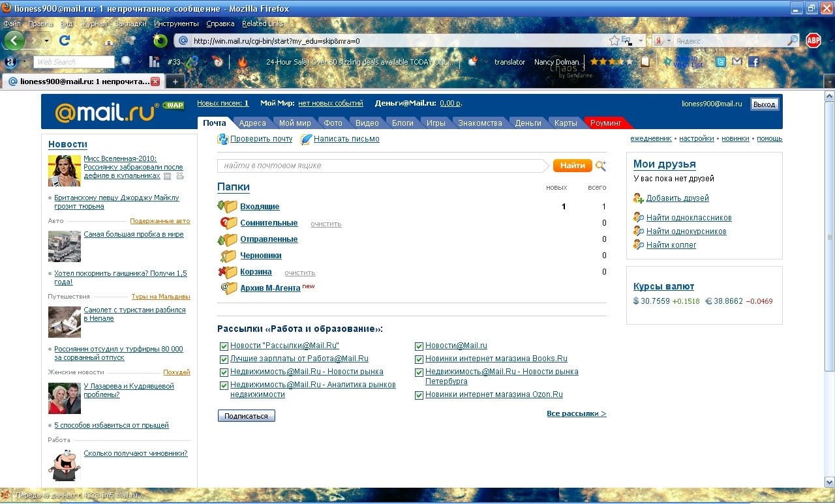The width and height of the screenshot is (835, 504).
Task: Open the Инструменты menu
Action: tap(176, 23)
